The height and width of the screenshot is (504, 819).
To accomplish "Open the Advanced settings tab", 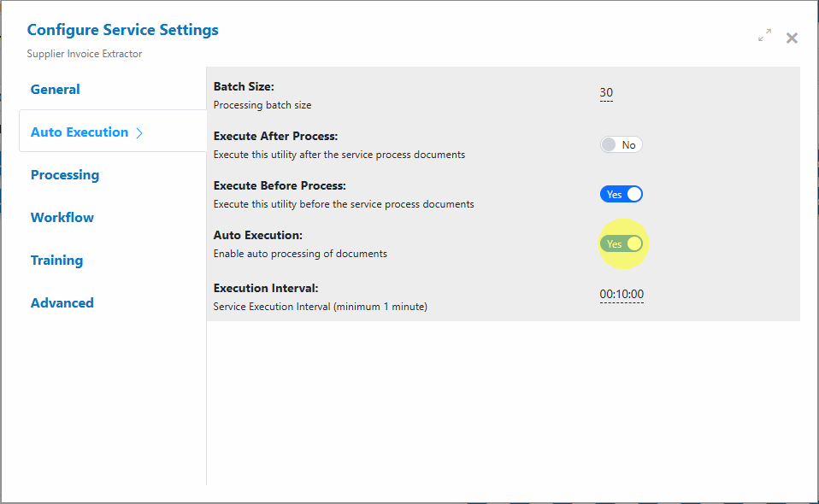I will [62, 303].
